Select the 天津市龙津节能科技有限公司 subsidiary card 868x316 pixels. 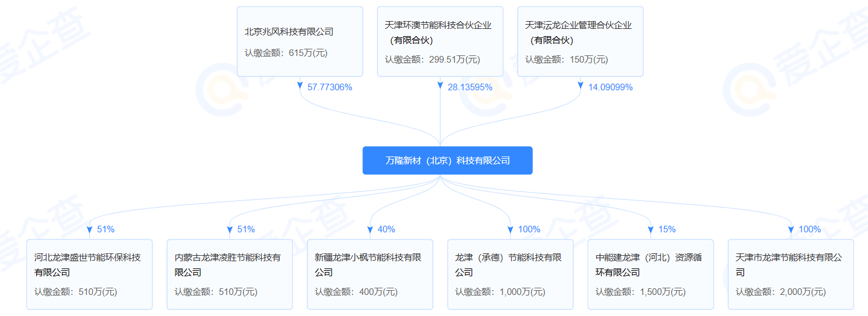click(791, 274)
